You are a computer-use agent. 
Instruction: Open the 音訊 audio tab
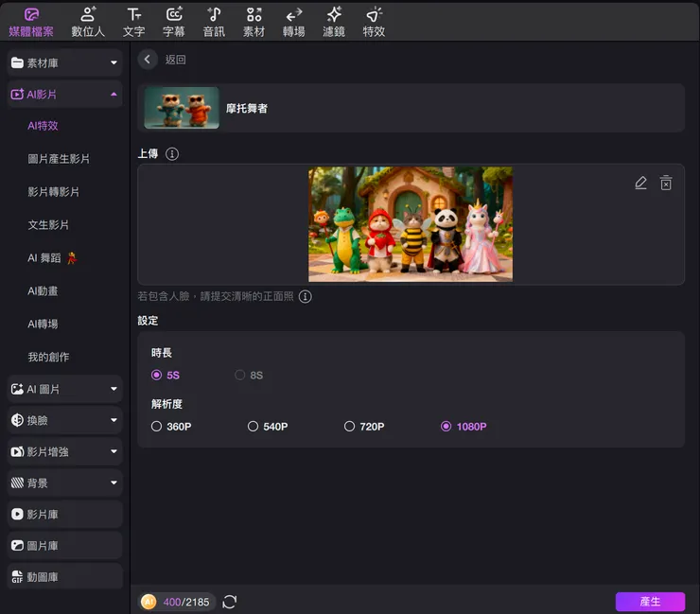(214, 23)
